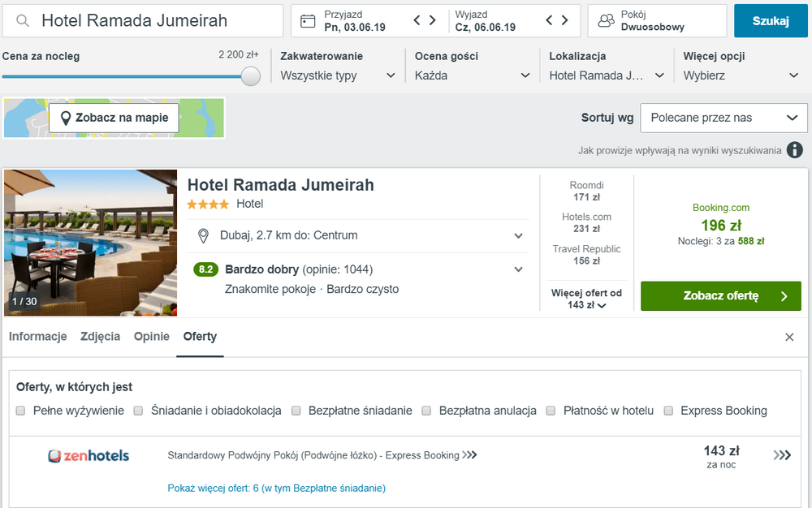Switch to the Informacje tab

pyautogui.click(x=38, y=337)
